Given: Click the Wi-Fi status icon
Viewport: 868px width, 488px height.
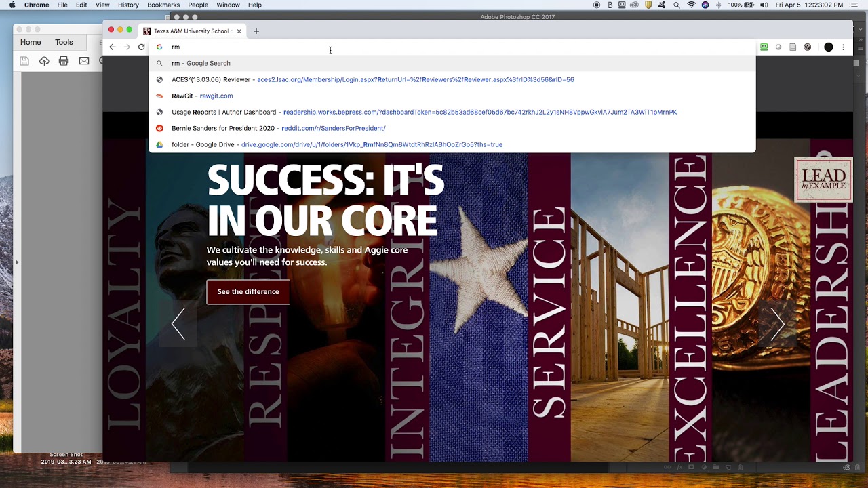Looking at the screenshot, I should click(x=691, y=5).
